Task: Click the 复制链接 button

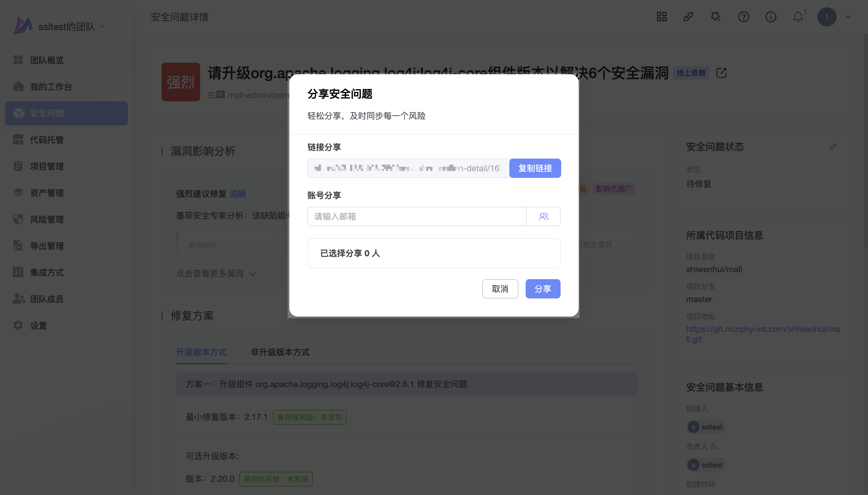Action: click(x=535, y=168)
